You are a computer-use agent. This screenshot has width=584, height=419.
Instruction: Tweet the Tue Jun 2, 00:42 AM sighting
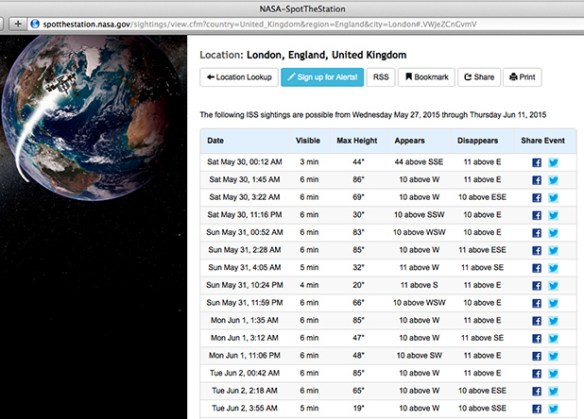pos(553,374)
